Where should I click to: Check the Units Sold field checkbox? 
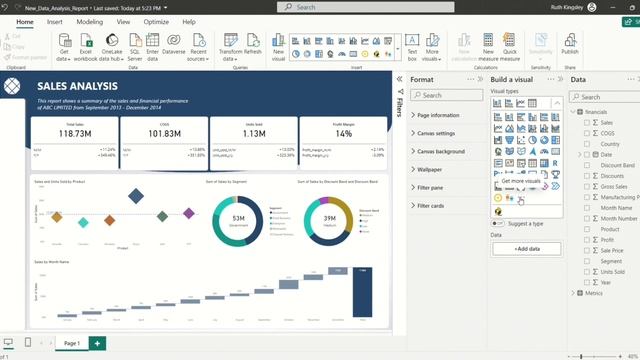coord(587,271)
